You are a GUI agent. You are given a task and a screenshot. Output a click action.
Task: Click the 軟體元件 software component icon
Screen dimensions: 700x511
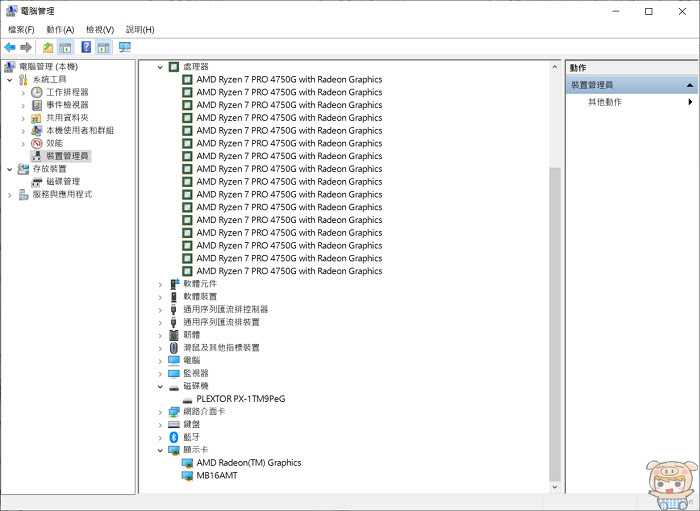click(174, 284)
